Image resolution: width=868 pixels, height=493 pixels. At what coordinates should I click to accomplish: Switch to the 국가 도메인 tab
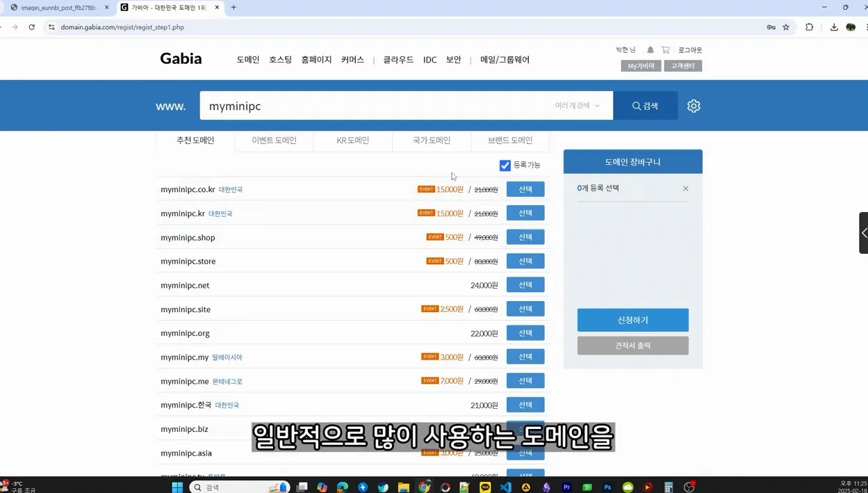point(432,140)
